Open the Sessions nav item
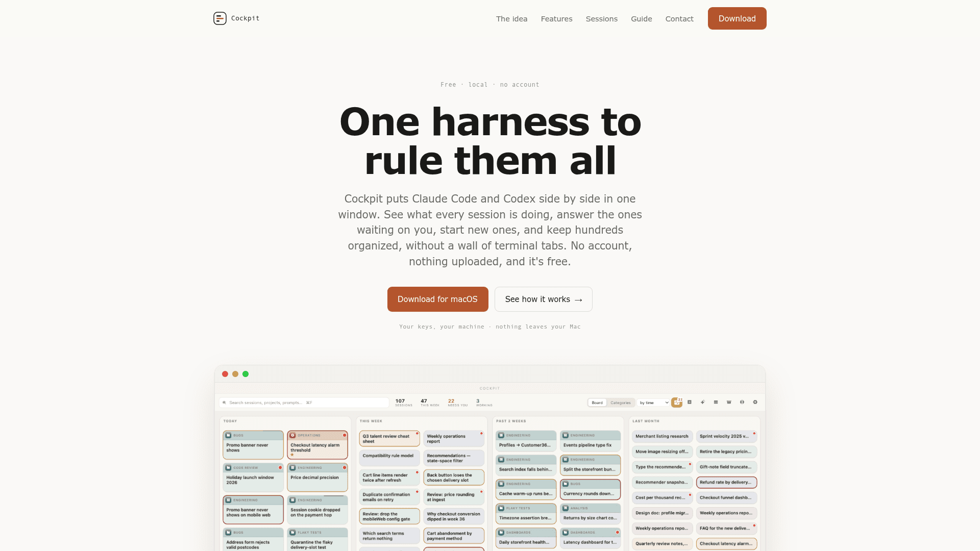 pos(601,19)
